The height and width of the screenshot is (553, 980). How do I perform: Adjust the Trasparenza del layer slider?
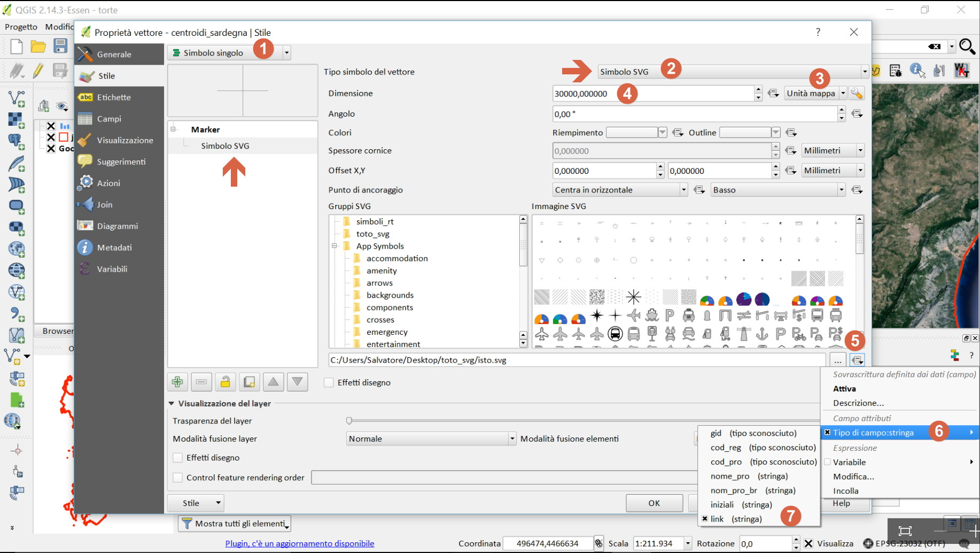(x=349, y=421)
